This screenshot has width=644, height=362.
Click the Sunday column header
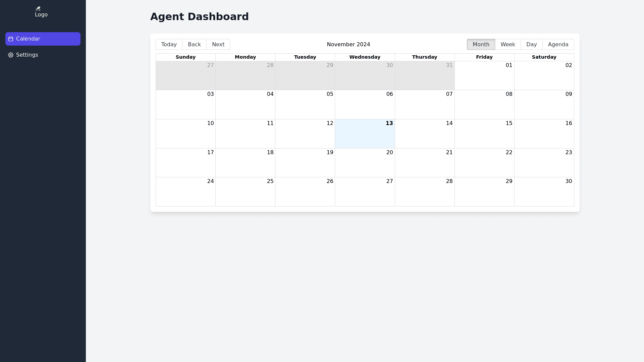tap(185, 57)
